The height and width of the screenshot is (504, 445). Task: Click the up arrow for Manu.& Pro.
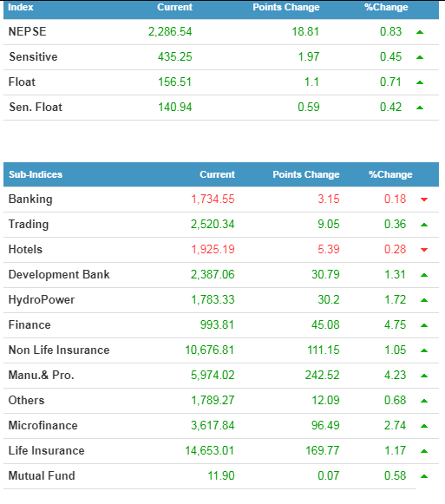tap(424, 376)
